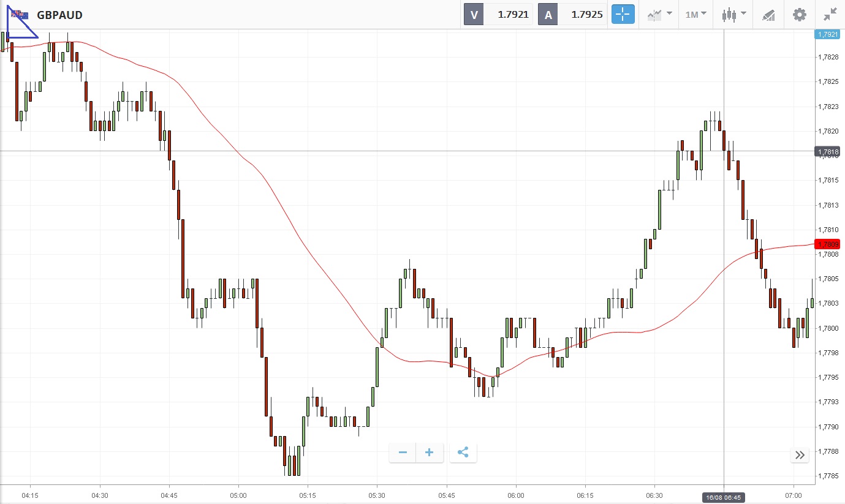Click the blue 1,7921 current price label
Screen dimensions: 845x504
(827, 34)
